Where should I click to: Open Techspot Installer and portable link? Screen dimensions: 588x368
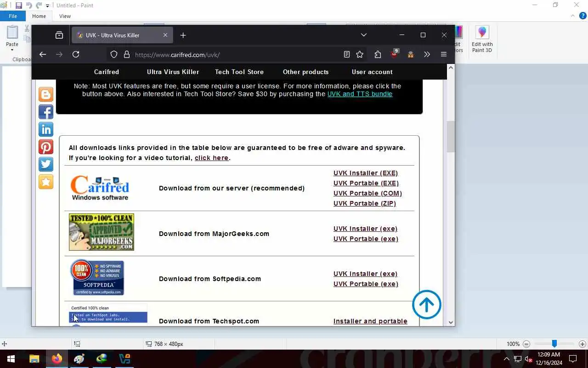[370, 321]
